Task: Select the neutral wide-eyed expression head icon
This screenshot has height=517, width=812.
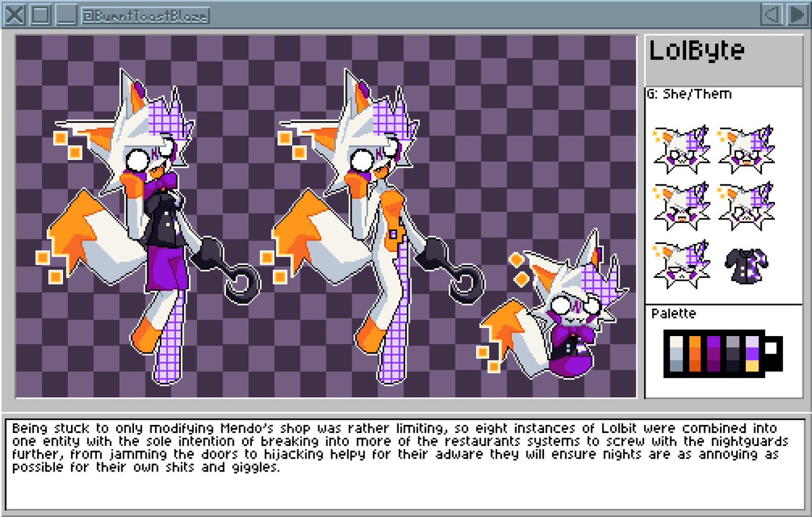Action: click(x=681, y=150)
